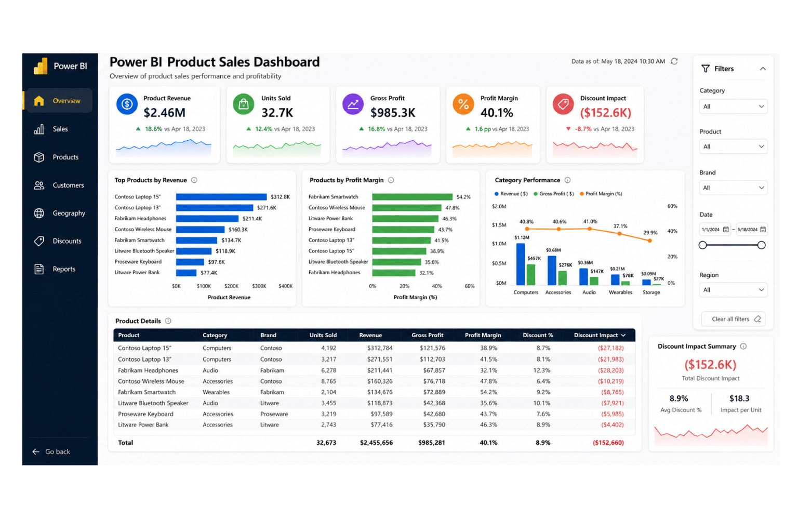Click Contoso Wireless Mouse table row
Image resolution: width=798 pixels, height=532 pixels.
pyautogui.click(x=374, y=381)
